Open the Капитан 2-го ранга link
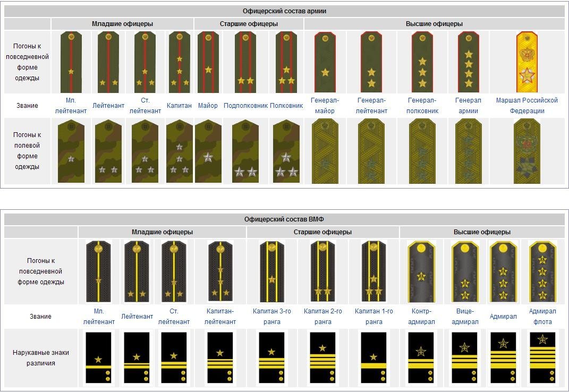This screenshot has height=392, width=569. (322, 316)
